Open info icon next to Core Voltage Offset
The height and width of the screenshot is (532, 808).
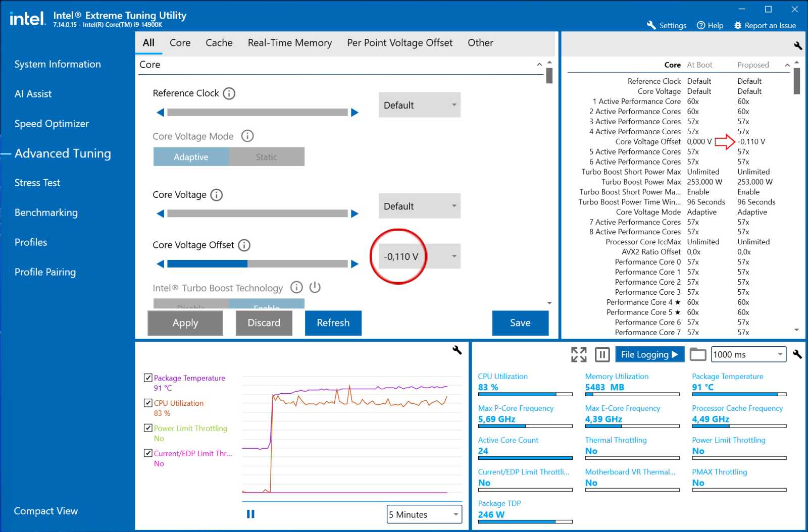click(244, 245)
